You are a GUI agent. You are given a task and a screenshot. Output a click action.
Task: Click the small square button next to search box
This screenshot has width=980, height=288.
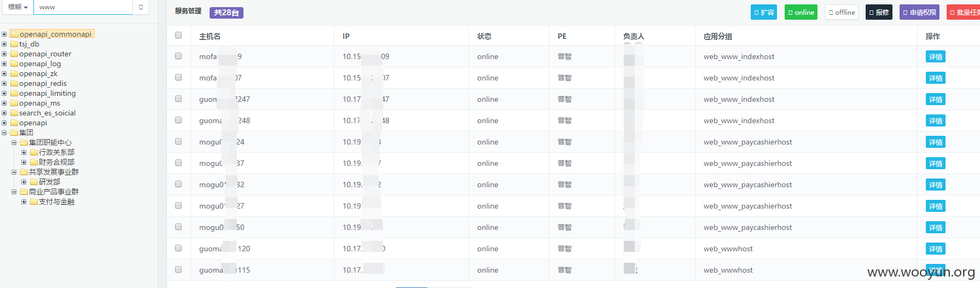pyautogui.click(x=141, y=7)
